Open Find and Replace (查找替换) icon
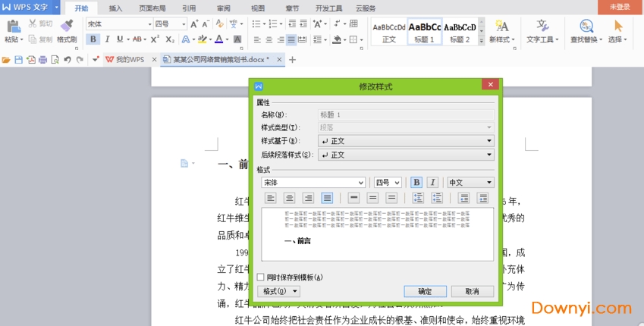Screen dimensions: 644x326 pos(586,26)
